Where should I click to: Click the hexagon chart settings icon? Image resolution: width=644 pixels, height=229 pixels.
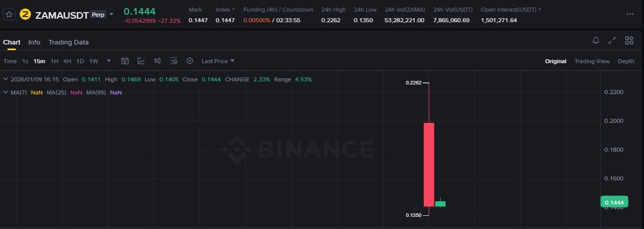click(x=190, y=61)
